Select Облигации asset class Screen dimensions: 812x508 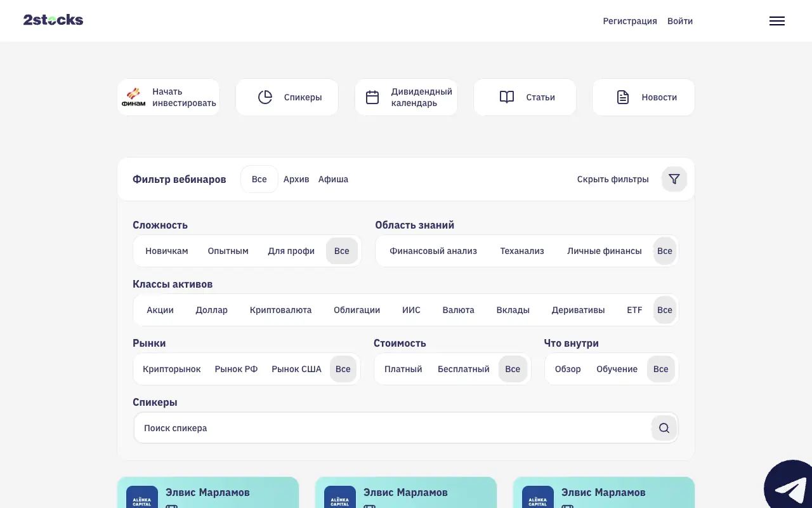357,310
